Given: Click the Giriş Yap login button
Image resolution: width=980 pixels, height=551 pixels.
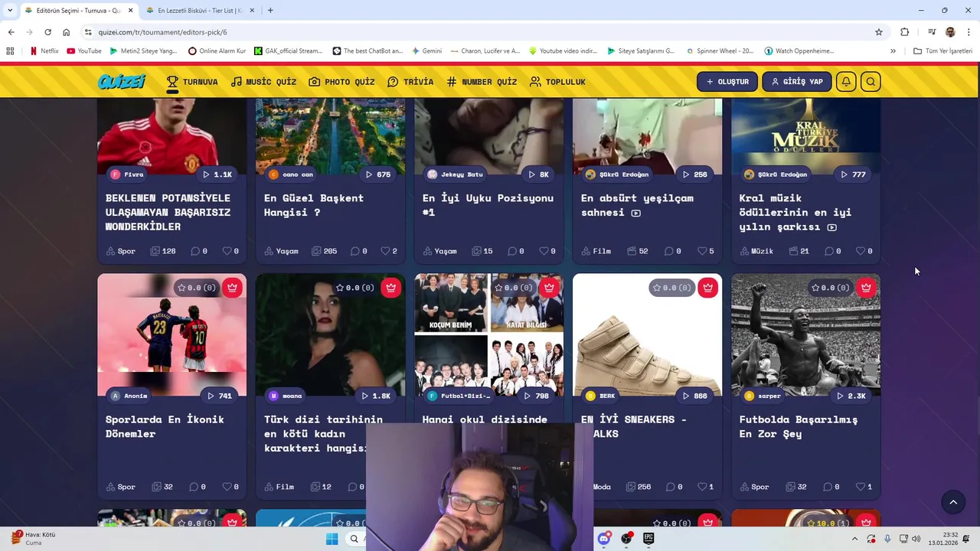Looking at the screenshot, I should [796, 82].
